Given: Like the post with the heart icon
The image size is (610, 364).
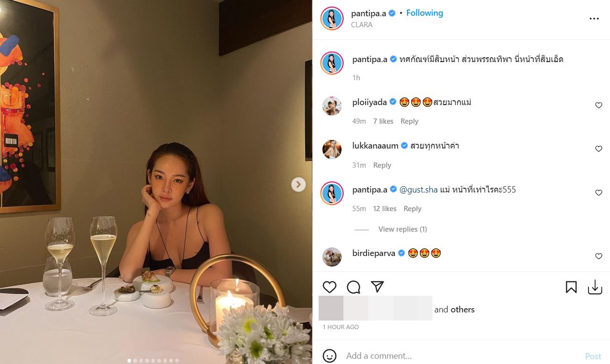Looking at the screenshot, I should (330, 287).
